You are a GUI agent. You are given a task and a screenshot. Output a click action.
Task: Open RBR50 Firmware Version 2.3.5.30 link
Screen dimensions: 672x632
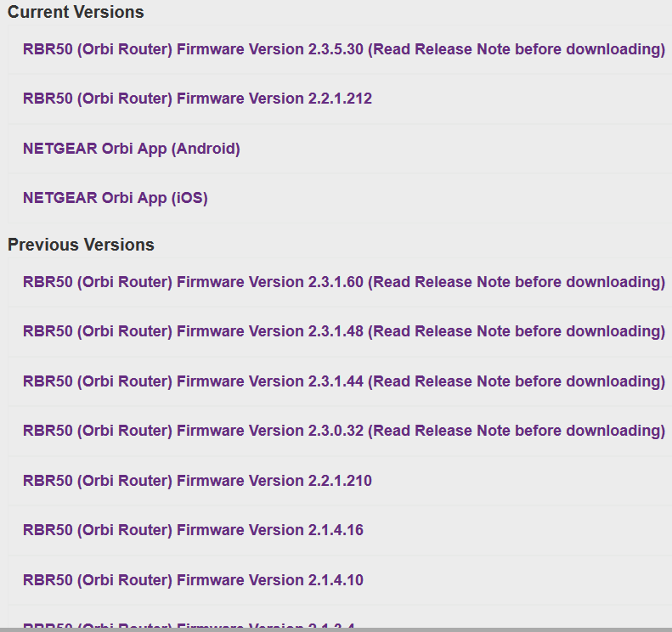point(344,49)
